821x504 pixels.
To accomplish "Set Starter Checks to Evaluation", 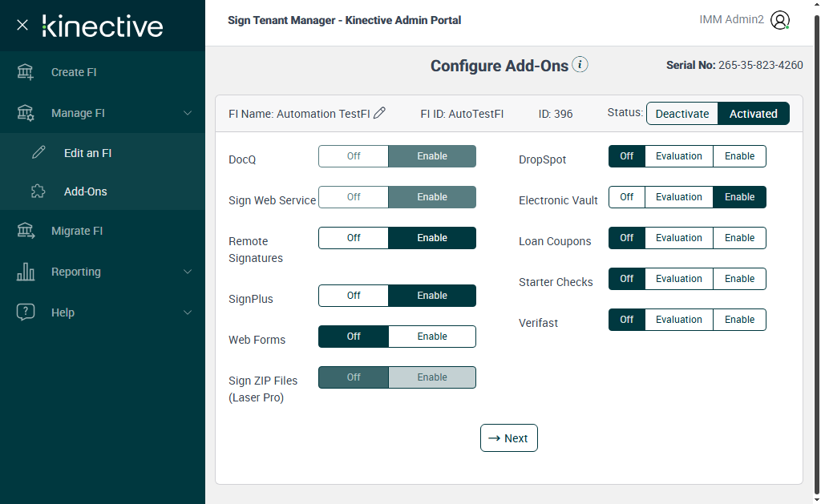I will (x=679, y=278).
